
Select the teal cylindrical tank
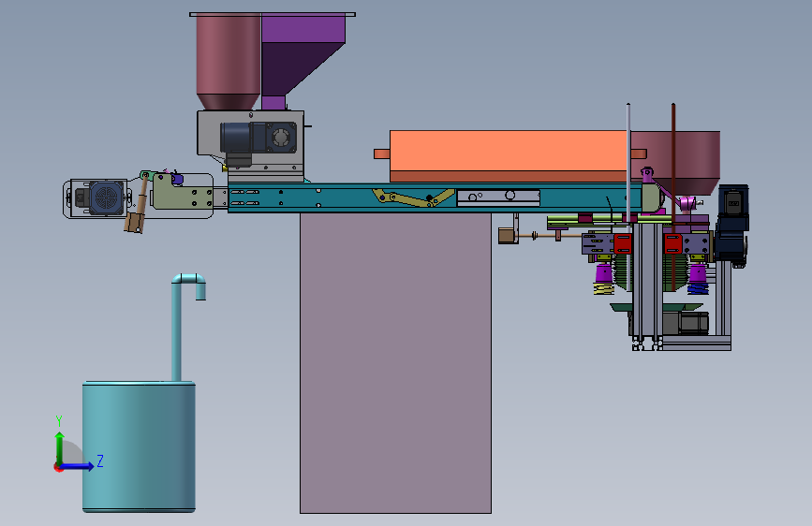[x=139, y=446]
